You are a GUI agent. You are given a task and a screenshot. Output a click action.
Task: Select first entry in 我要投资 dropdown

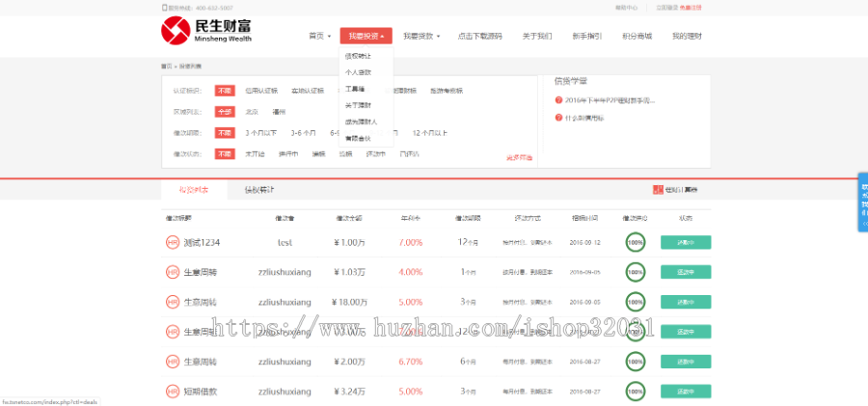point(358,56)
